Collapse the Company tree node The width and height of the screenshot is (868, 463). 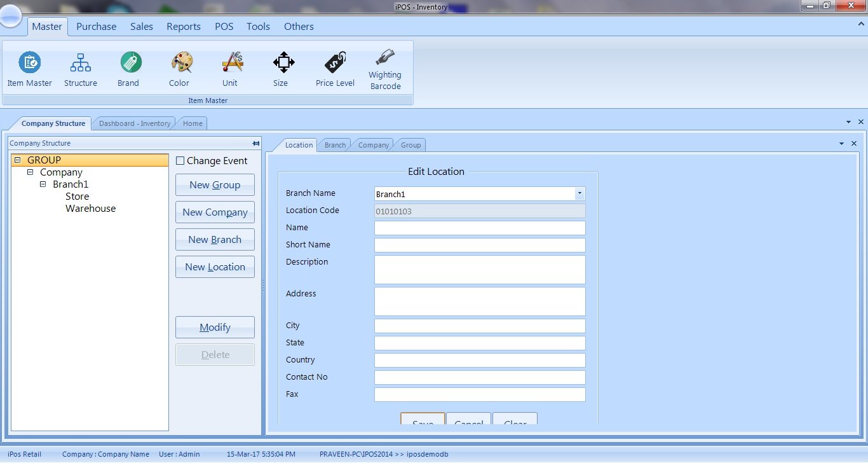[x=30, y=172]
